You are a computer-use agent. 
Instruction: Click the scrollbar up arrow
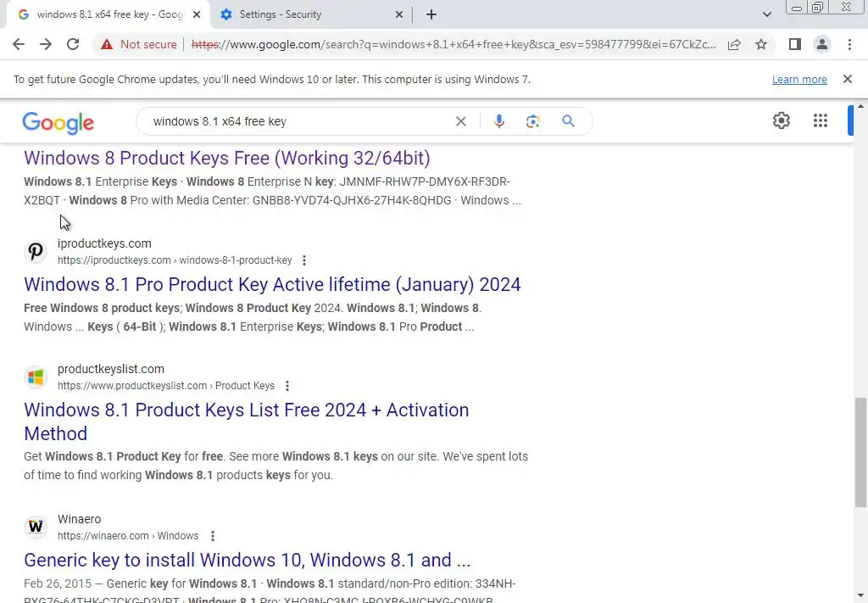[x=860, y=106]
